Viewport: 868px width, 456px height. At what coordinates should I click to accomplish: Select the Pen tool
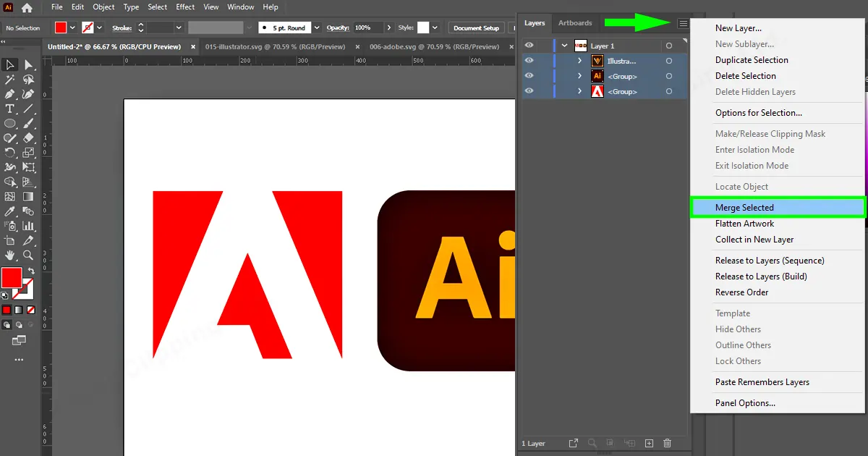[10, 94]
